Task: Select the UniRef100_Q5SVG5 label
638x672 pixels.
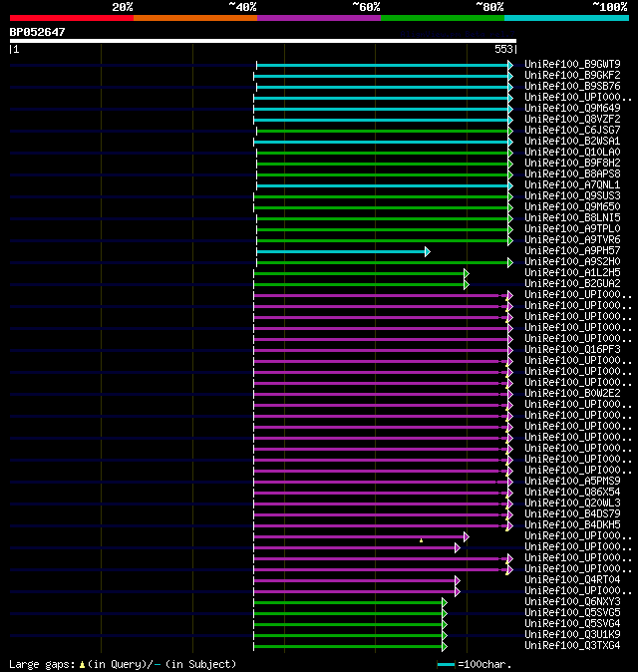Action: (572, 613)
